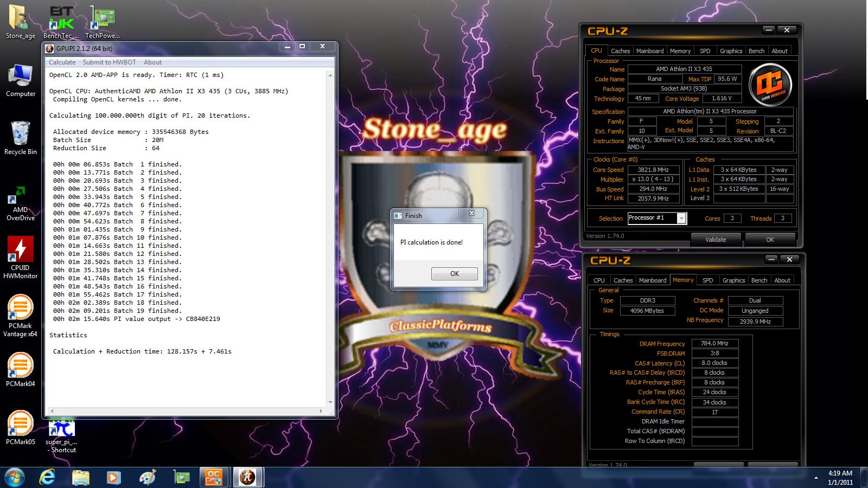Open the About menu in GPUPI

coord(152,62)
